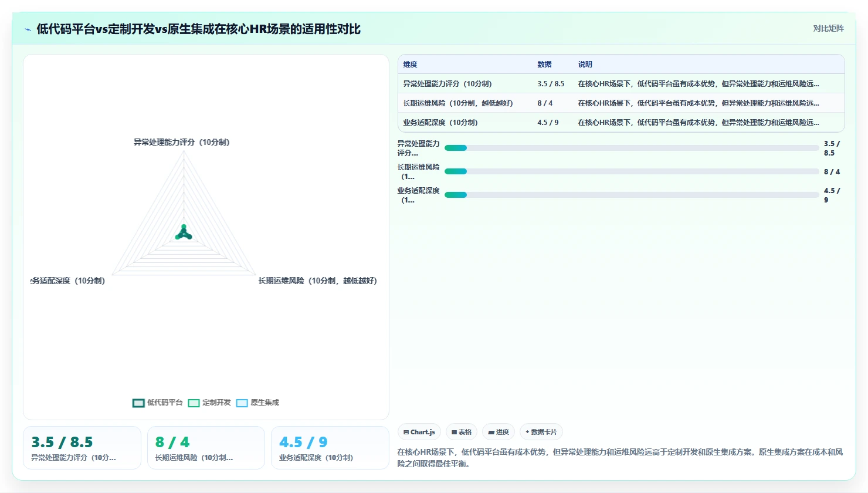Toggle the 低代码平台 legend item in the radar chart
Screen dimensions: 868x493
coord(157,403)
